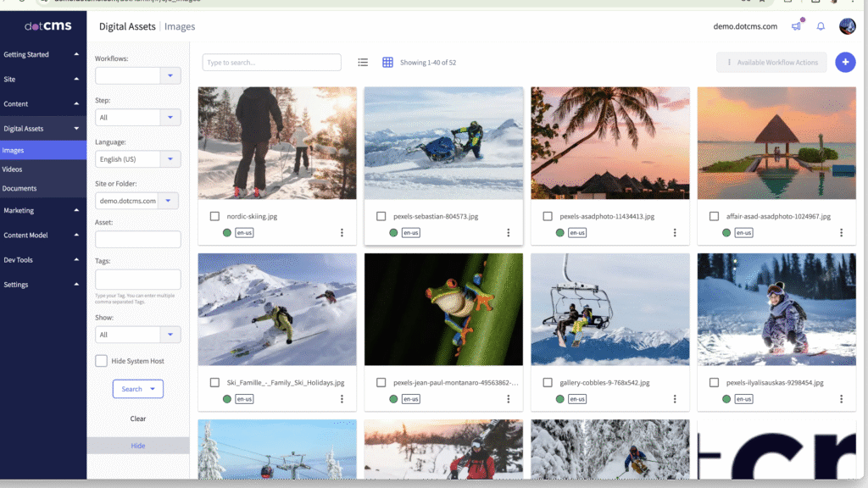Open the three-dot menu for pexels-asadphoto-11434413.jpg

pyautogui.click(x=675, y=233)
